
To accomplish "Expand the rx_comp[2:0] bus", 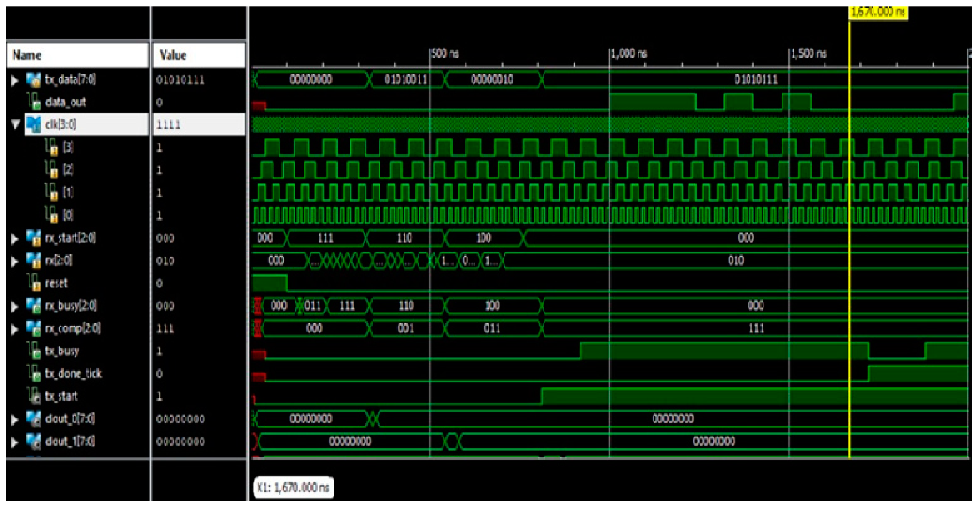I will tap(15, 329).
